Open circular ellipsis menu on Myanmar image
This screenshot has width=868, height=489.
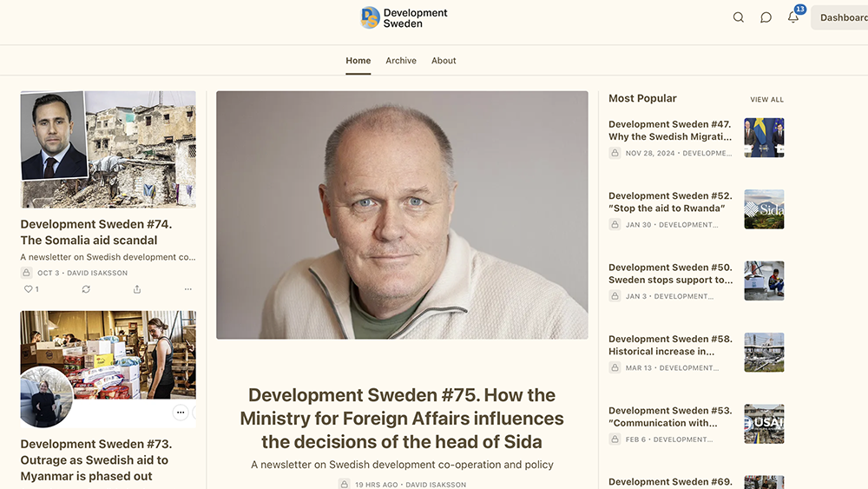181,413
